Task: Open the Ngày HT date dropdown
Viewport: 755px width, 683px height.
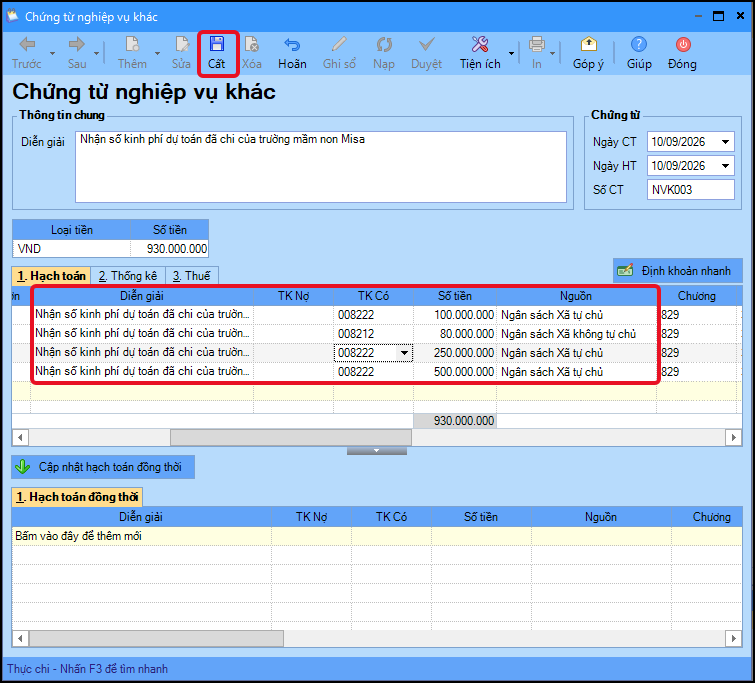Action: click(x=725, y=166)
